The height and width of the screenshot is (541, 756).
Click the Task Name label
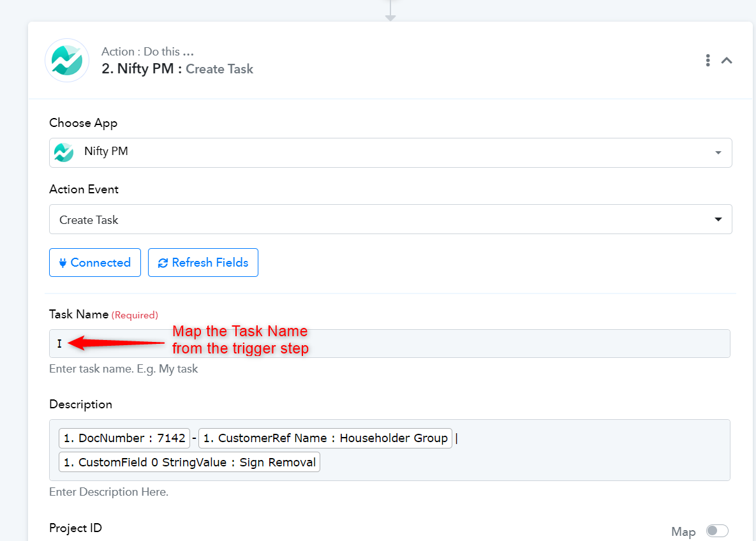click(78, 315)
